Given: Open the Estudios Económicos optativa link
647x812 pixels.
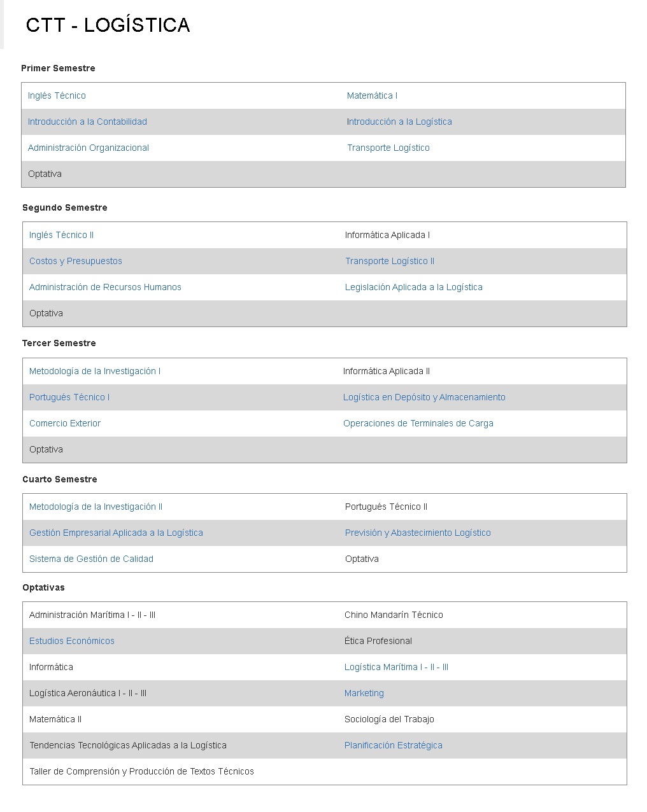Looking at the screenshot, I should (x=72, y=641).
